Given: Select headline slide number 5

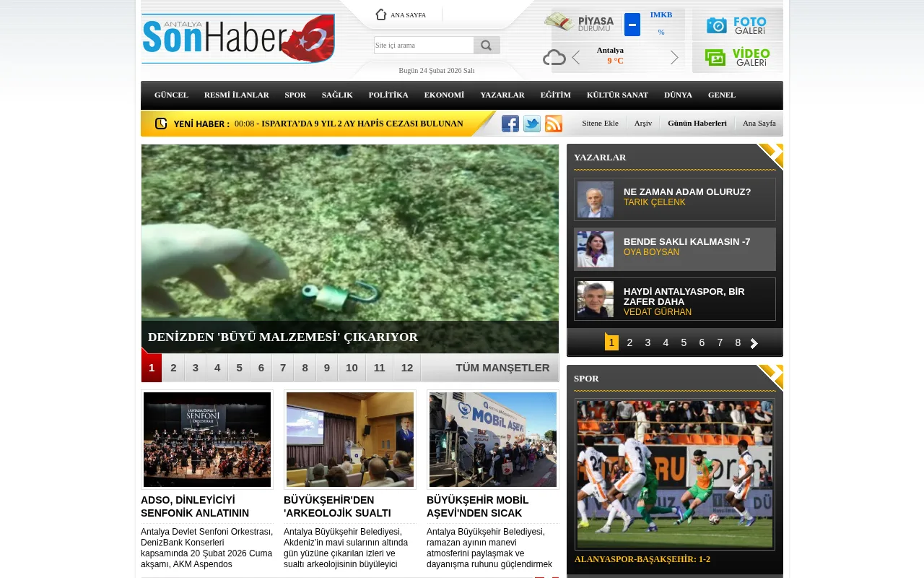Looking at the screenshot, I should click(239, 368).
